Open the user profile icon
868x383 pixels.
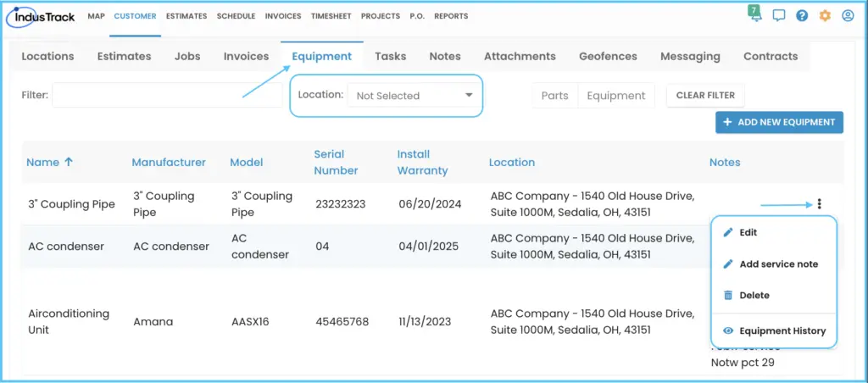(848, 16)
